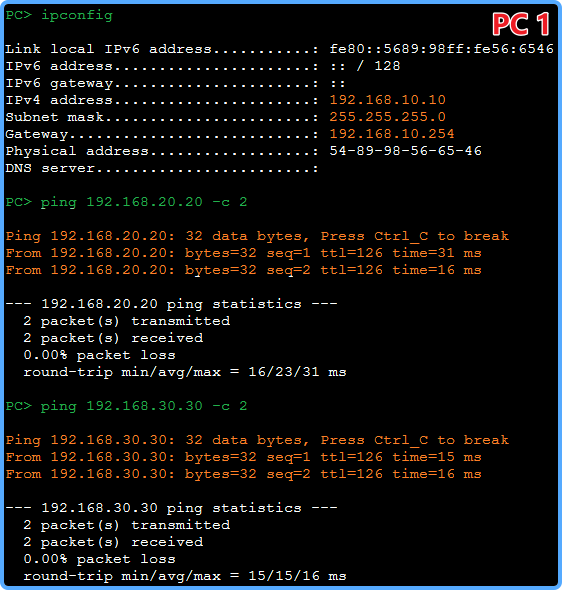Click the round-trip 16/23/31 ms line
Viewport: 562px width, 590px height.
click(185, 372)
